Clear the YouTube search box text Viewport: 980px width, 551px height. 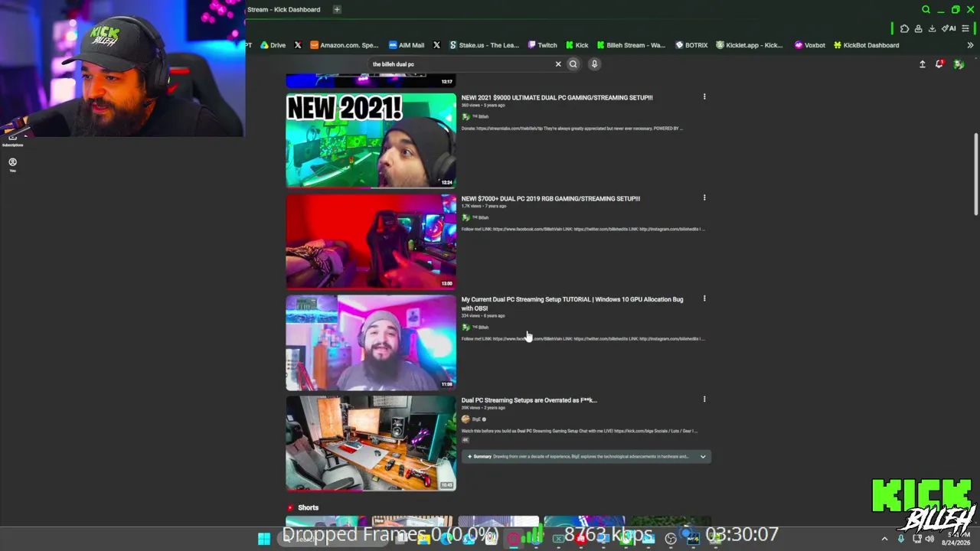(x=558, y=64)
